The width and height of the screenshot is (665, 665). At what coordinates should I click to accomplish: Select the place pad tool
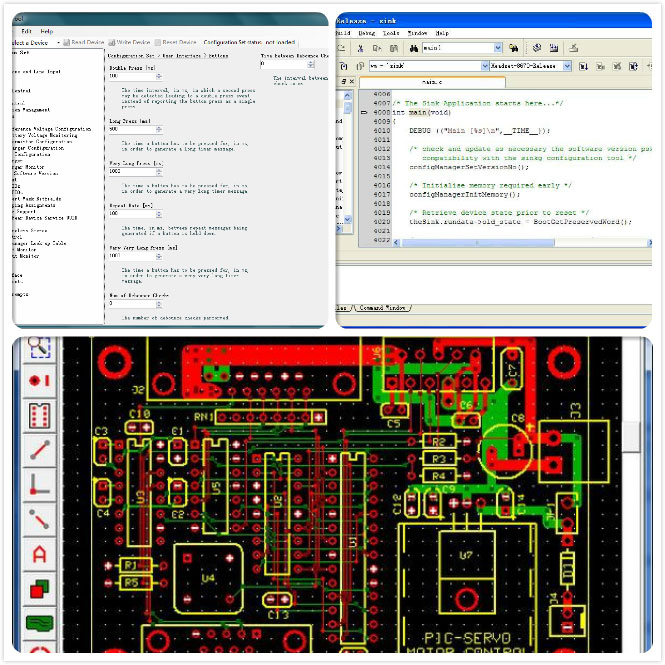coord(39,380)
